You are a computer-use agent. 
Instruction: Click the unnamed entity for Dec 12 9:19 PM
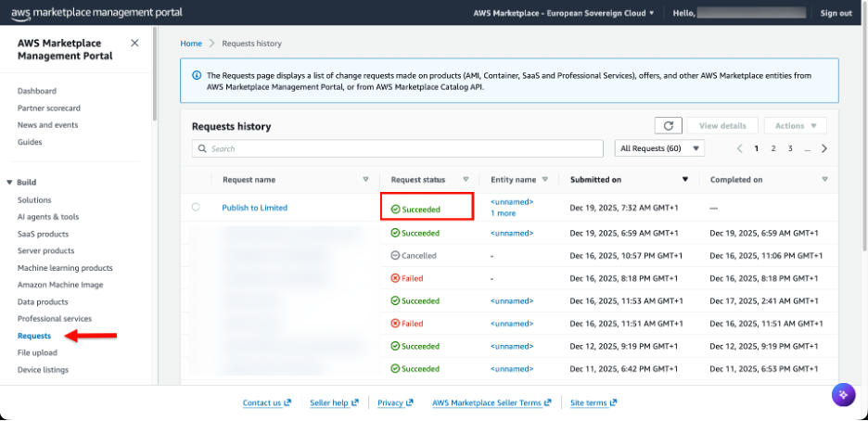pos(512,346)
